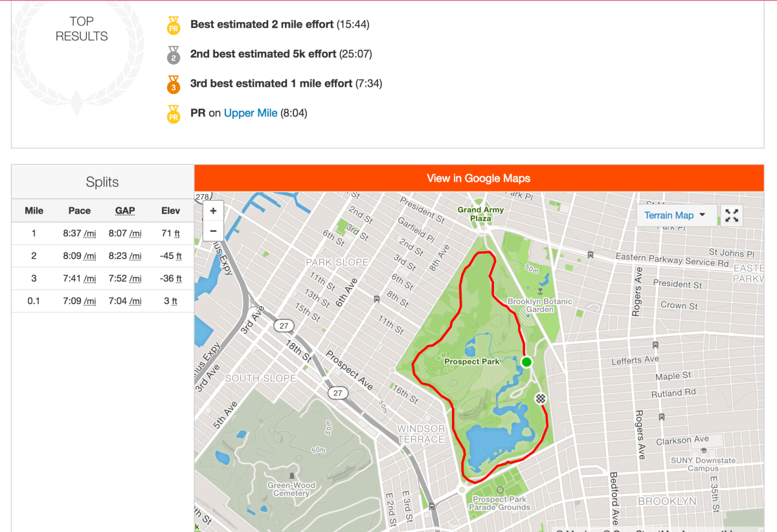The height and width of the screenshot is (532, 777).
Task: Click the checkered finish marker on route
Action: 541,399
